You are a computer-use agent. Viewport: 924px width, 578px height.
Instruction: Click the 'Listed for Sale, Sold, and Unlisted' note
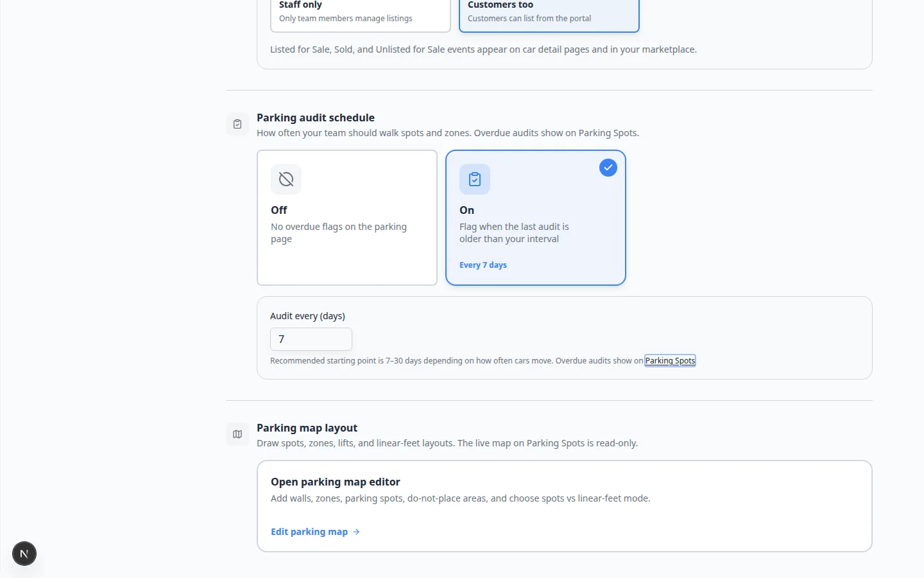coord(483,49)
